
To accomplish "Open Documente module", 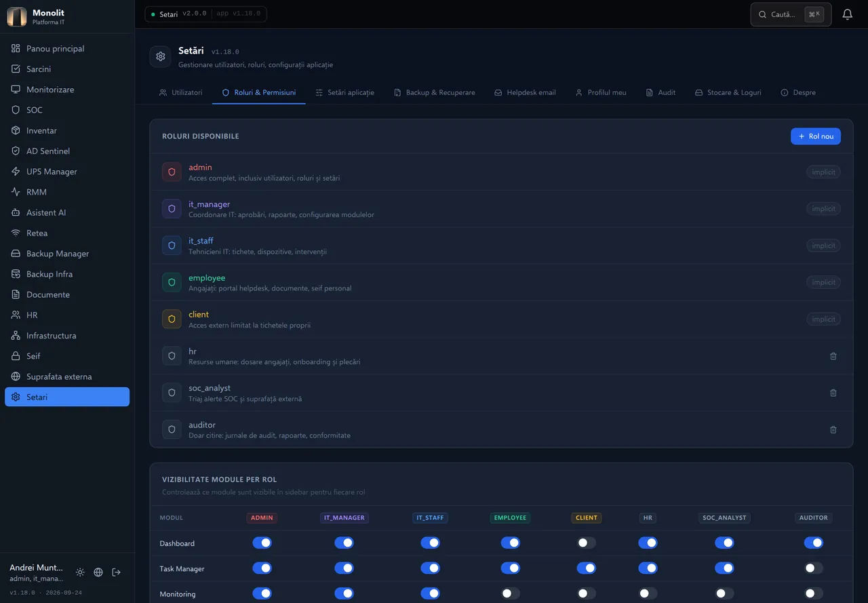I will click(x=67, y=294).
